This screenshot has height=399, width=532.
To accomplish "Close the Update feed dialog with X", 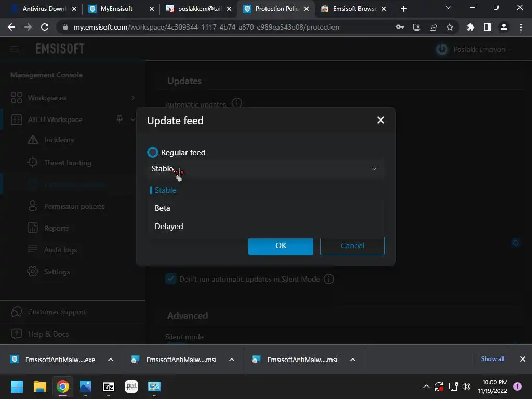I will 381,120.
